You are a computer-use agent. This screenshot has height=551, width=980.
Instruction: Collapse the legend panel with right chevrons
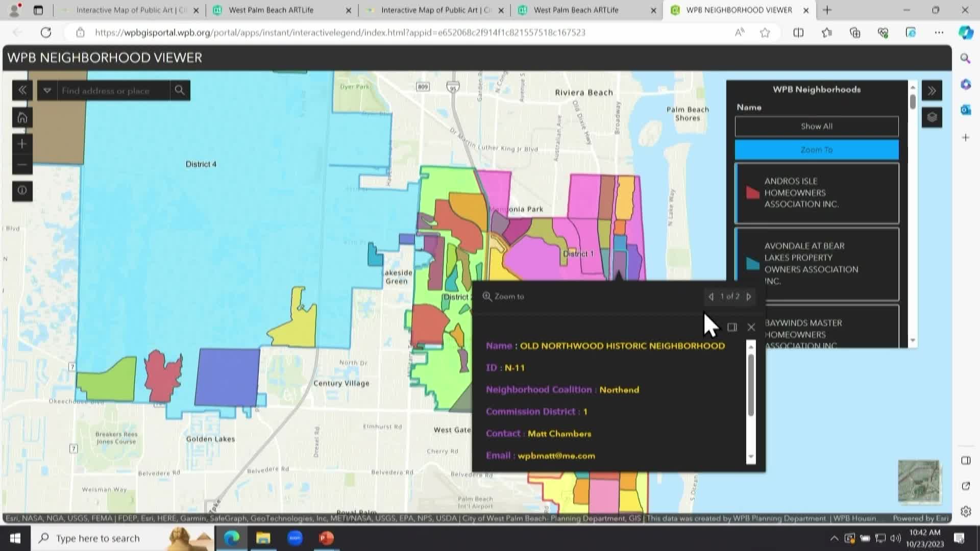pos(932,91)
